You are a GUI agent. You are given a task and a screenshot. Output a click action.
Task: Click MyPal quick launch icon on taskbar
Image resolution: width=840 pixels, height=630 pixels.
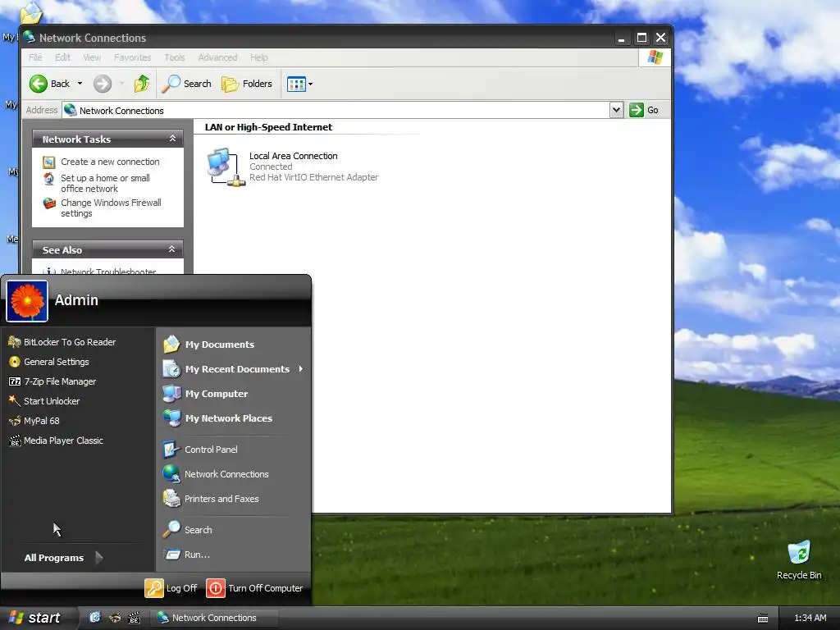[x=115, y=618]
